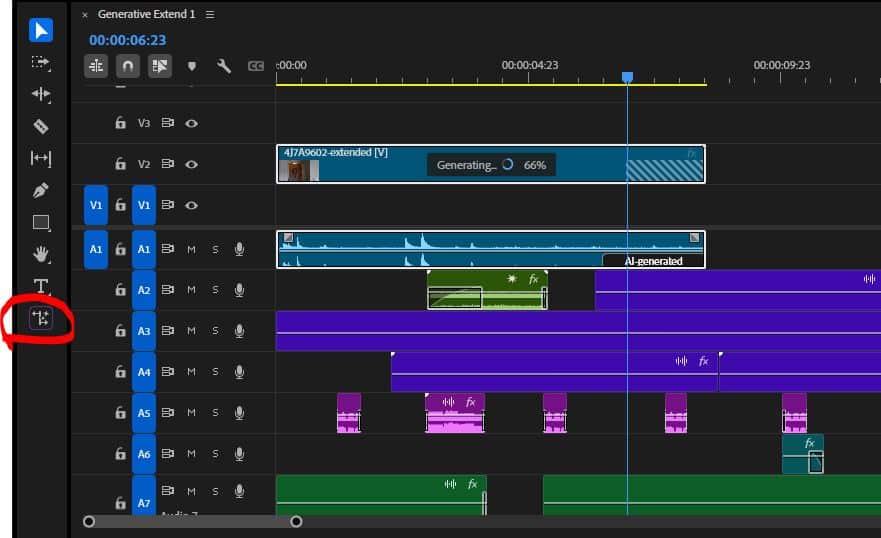Hide track V2 output with eye icon
This screenshot has height=538, width=881.
click(192, 164)
